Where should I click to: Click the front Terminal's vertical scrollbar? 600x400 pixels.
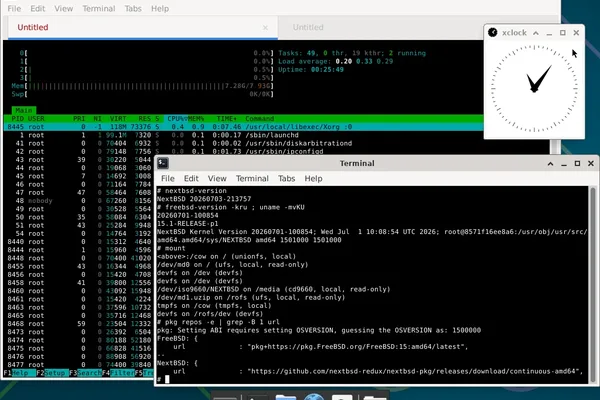click(593, 284)
